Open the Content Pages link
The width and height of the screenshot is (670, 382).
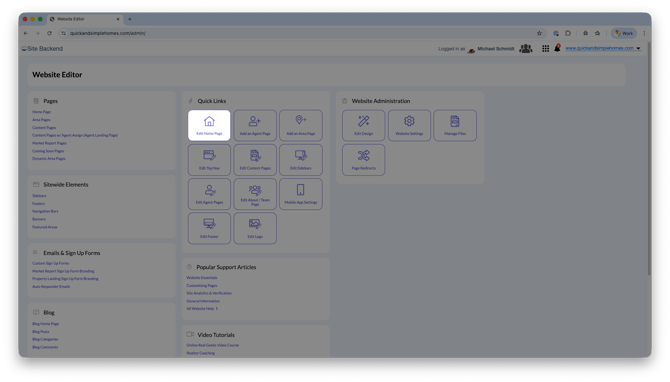(44, 127)
